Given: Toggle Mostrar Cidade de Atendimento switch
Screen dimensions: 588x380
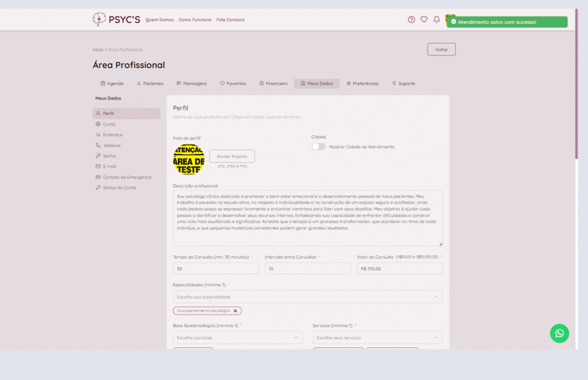Looking at the screenshot, I should (318, 147).
